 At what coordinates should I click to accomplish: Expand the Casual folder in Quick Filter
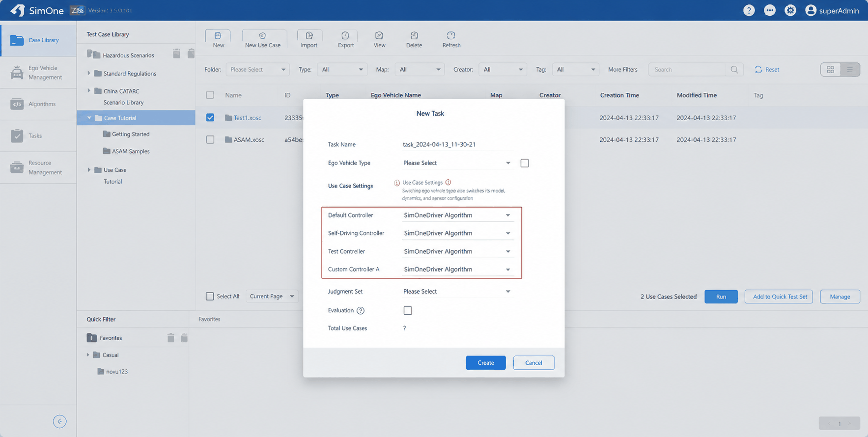[88, 355]
